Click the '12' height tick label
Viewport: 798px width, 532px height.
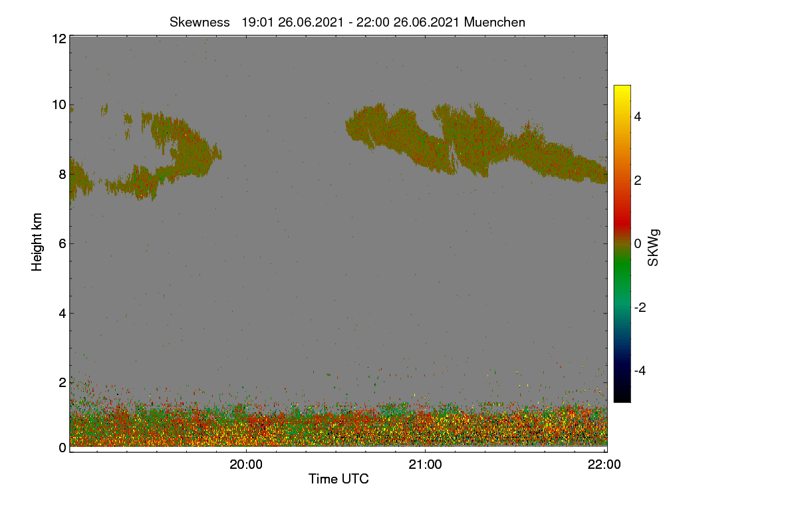[59, 39]
